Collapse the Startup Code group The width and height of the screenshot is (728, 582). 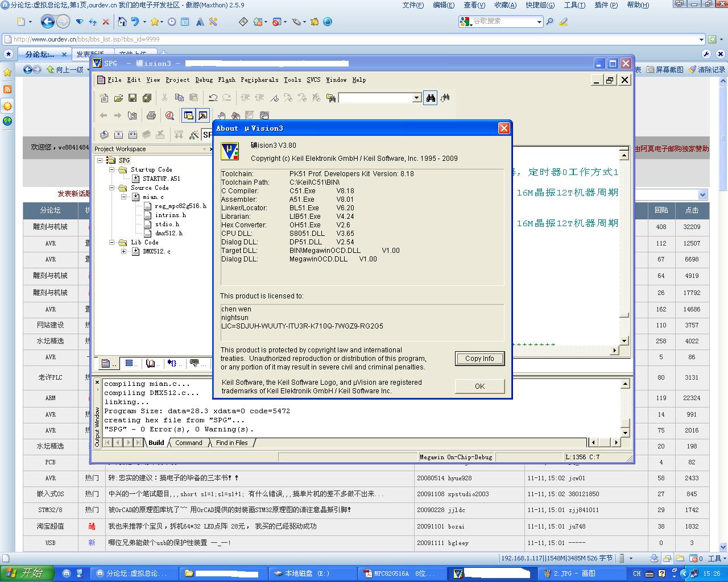tap(112, 169)
